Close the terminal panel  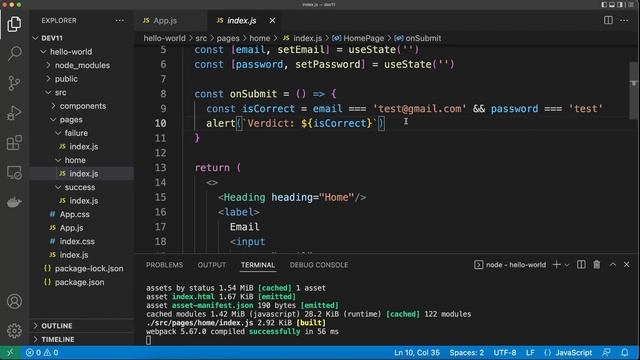(627, 265)
